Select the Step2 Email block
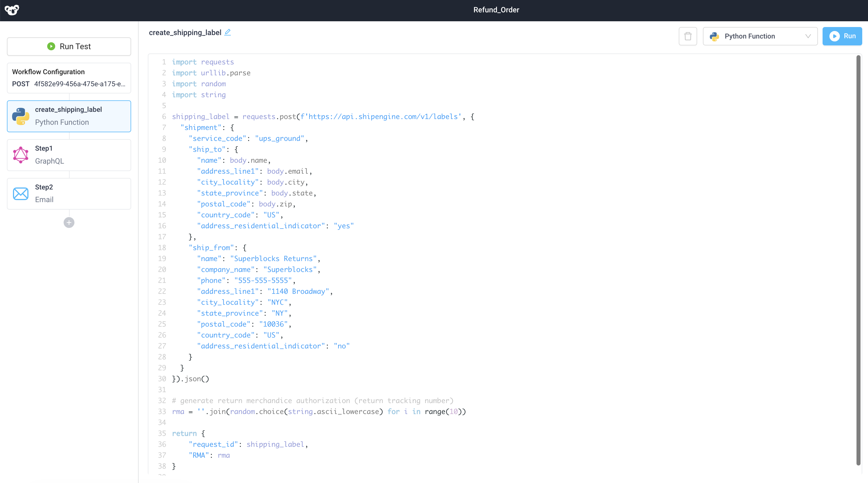The width and height of the screenshot is (868, 483). 69,193
